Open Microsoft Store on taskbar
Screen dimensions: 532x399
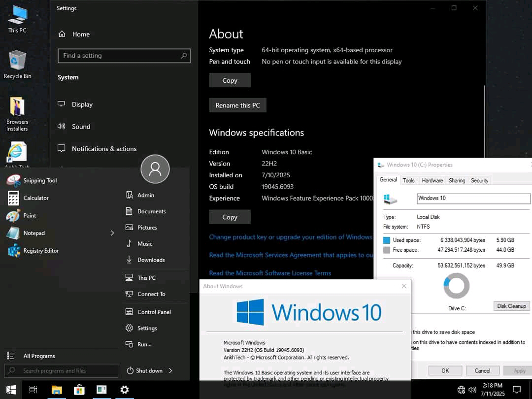[x=79, y=390]
